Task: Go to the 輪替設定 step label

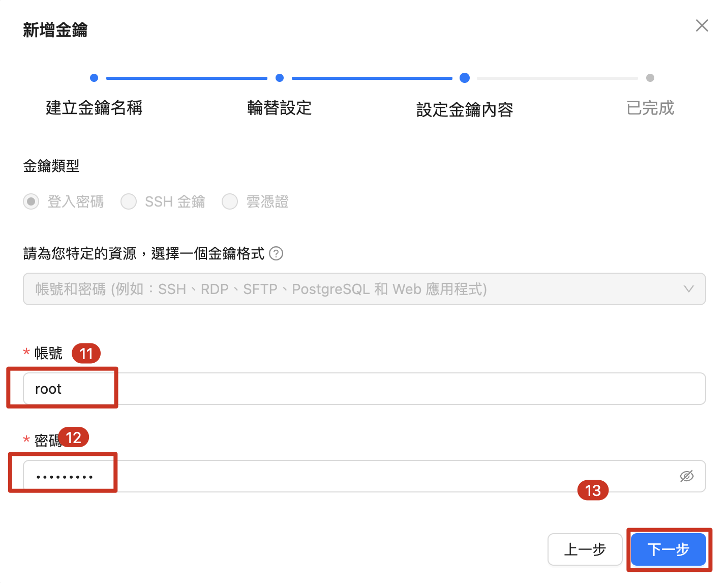Action: tap(279, 108)
